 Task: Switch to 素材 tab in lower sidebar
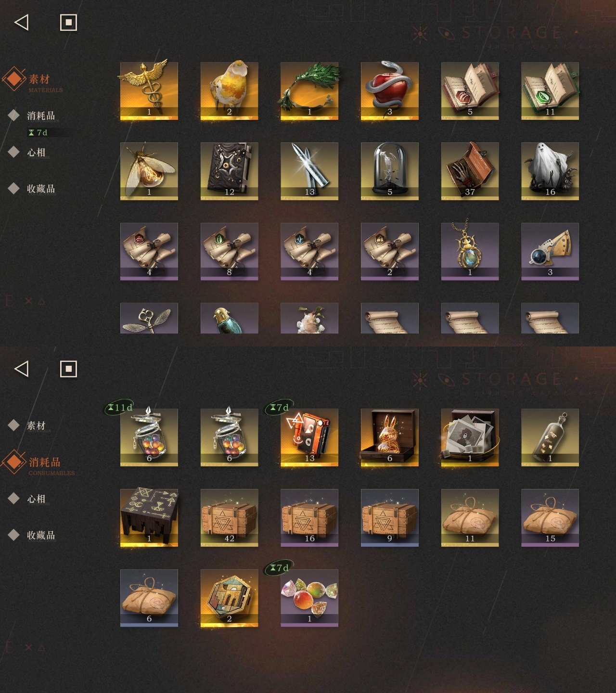pos(36,425)
